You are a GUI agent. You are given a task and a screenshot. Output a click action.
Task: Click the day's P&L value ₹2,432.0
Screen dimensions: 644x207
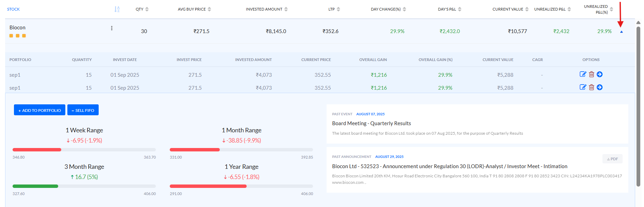point(450,31)
